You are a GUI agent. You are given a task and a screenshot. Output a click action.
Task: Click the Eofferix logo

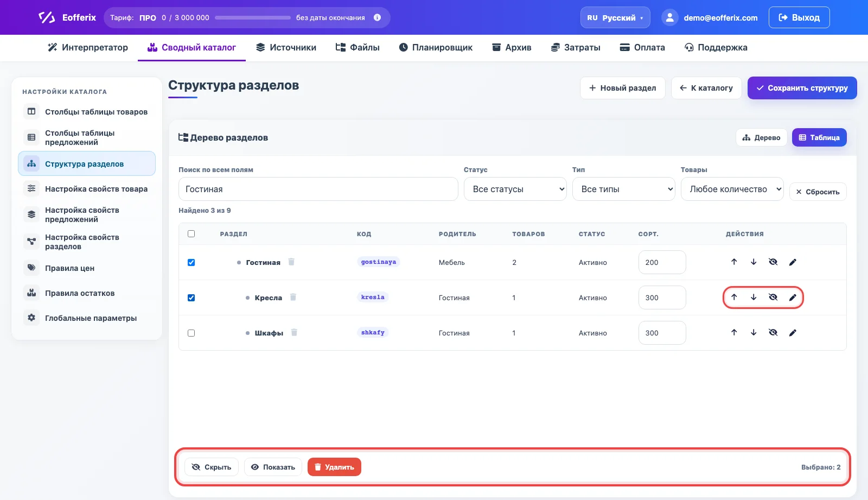67,17
